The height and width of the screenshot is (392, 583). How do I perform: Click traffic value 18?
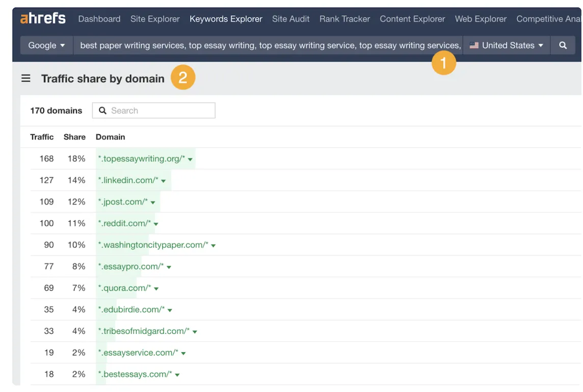click(49, 374)
